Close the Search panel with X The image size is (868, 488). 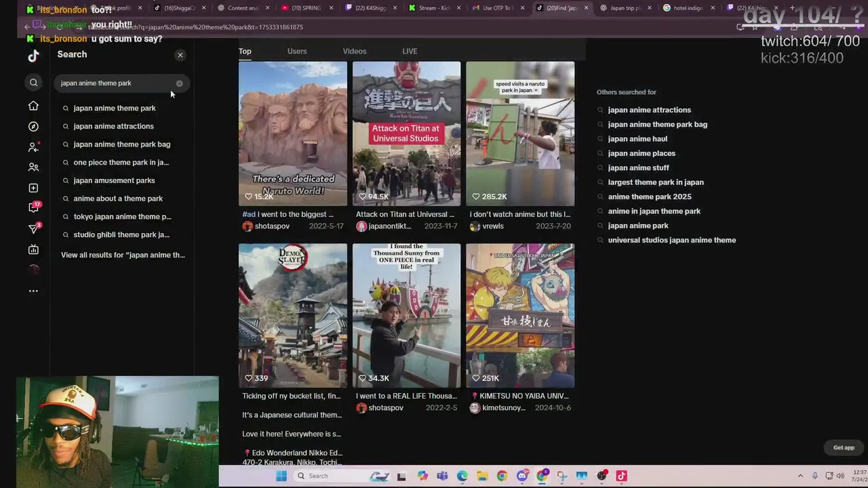(x=180, y=55)
